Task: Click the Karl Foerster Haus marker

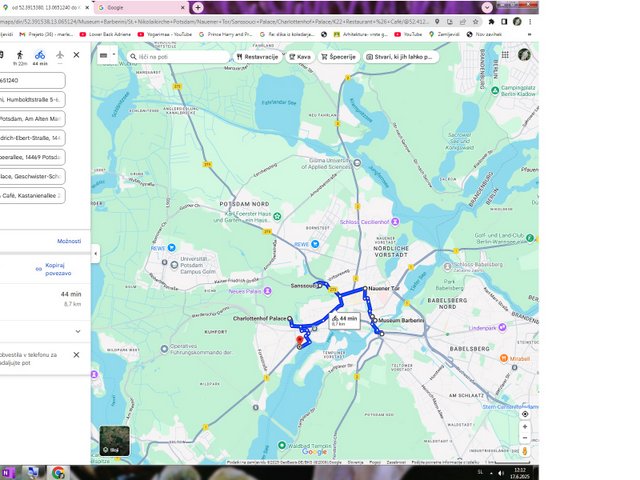Action: [x=277, y=216]
